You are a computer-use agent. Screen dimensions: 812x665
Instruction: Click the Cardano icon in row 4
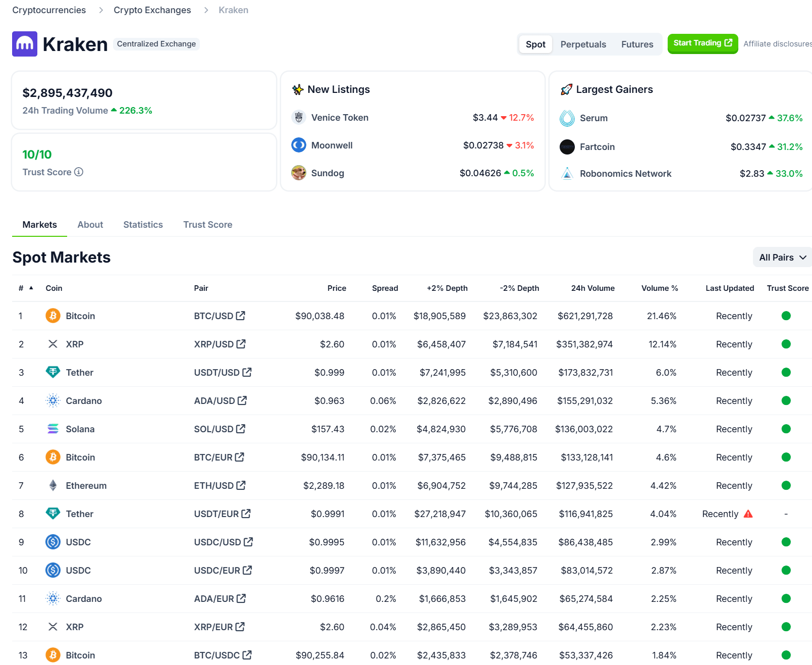coord(53,400)
